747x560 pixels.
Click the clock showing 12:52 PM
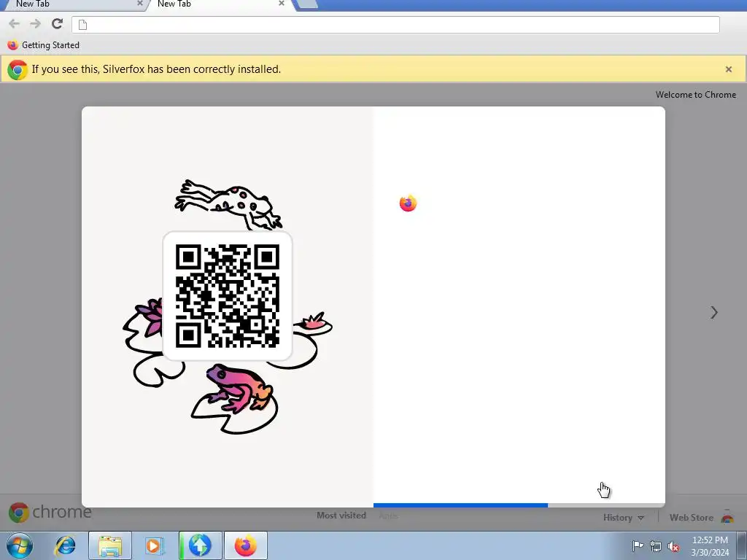710,546
